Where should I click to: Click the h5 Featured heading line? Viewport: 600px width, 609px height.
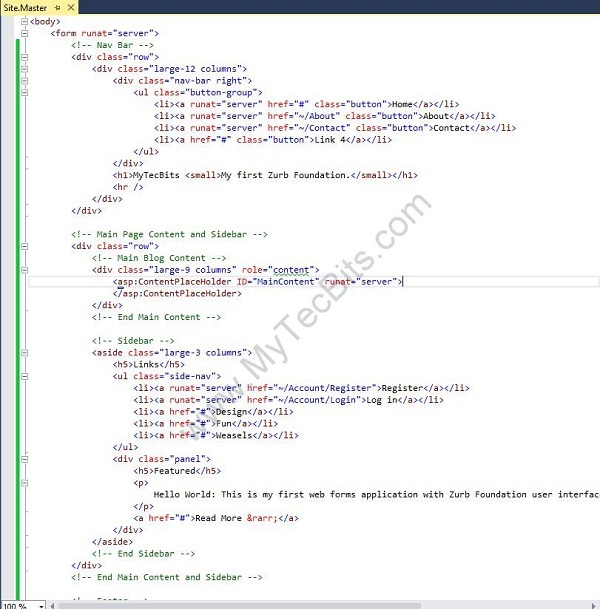pyautogui.click(x=177, y=471)
